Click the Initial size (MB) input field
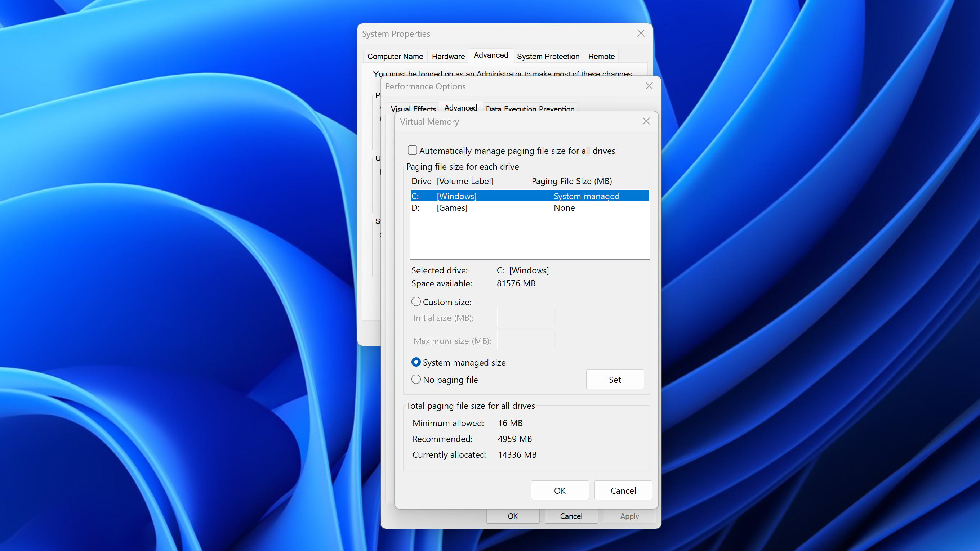The height and width of the screenshot is (551, 980). coord(526,317)
